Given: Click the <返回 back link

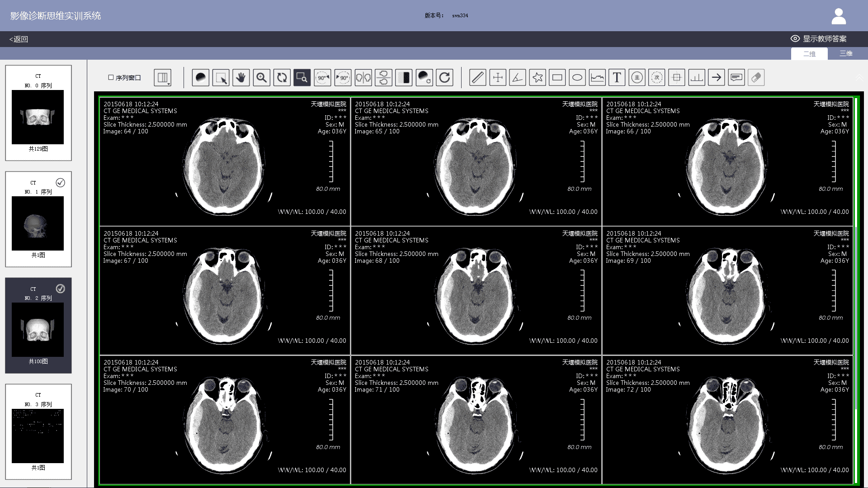Looking at the screenshot, I should pos(18,39).
